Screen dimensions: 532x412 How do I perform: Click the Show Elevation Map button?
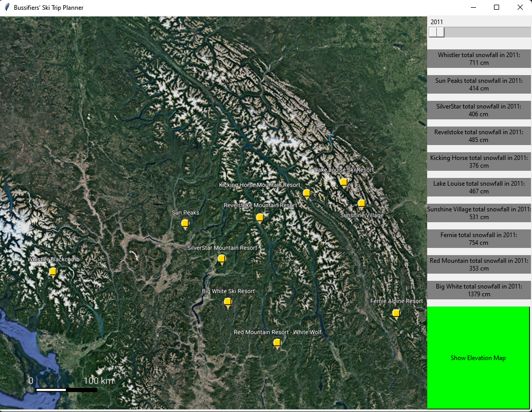coord(478,357)
